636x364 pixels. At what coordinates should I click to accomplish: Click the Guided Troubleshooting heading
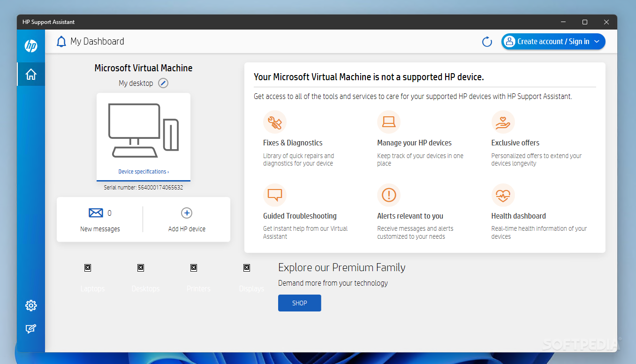[300, 216]
